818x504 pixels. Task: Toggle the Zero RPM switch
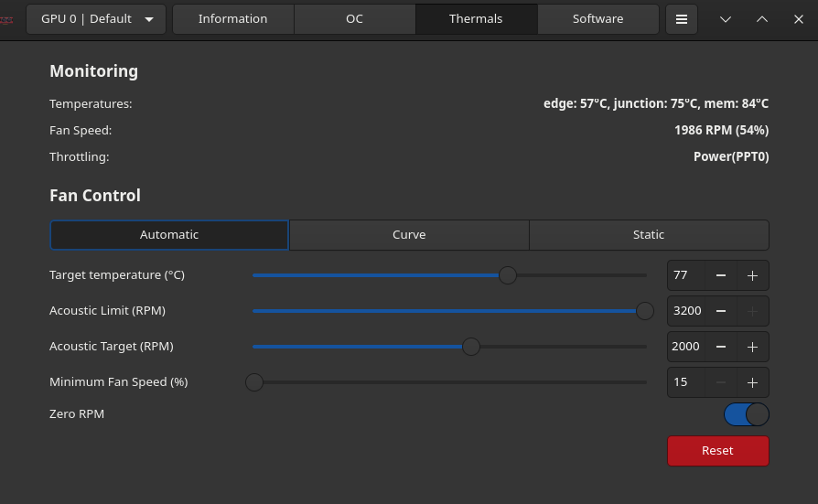[746, 414]
